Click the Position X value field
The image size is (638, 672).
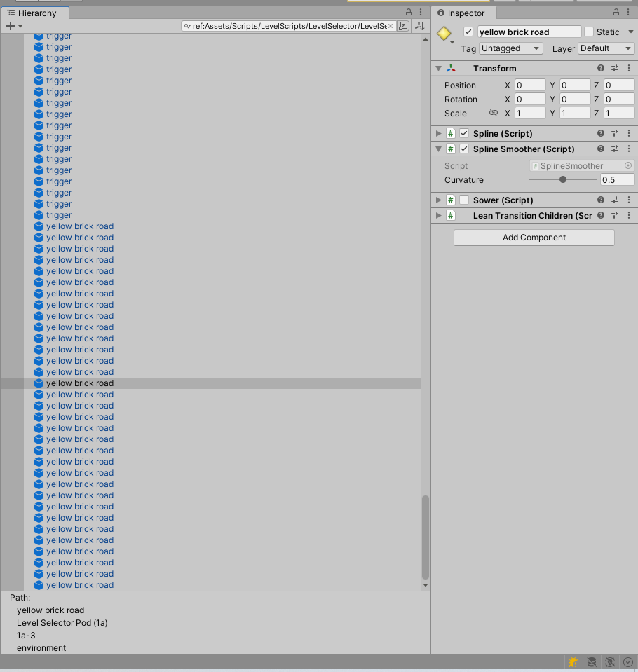point(530,85)
